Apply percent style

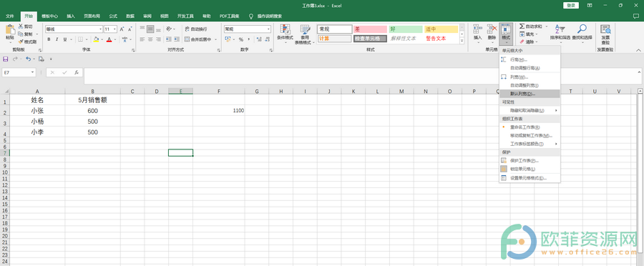click(x=241, y=39)
